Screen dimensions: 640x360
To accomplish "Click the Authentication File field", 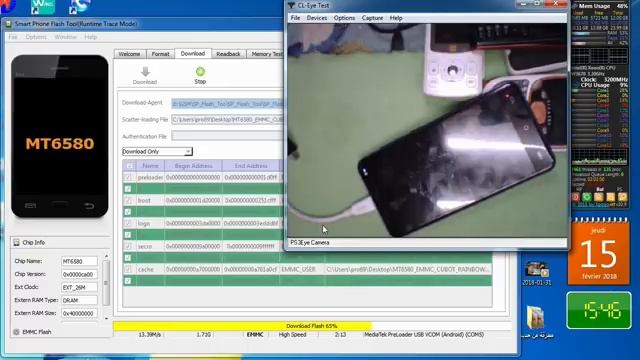I will tap(228, 136).
